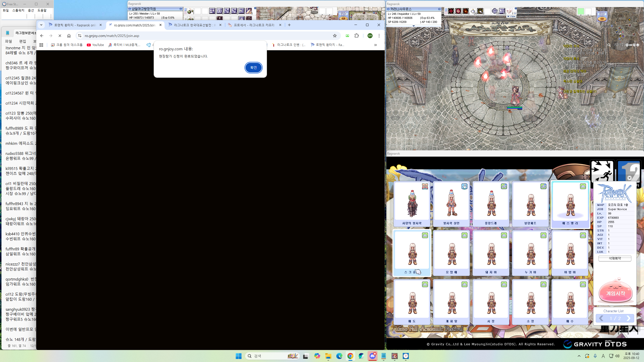Screen dimensions: 644x362
Task: Open dropdown under green swatch box
Action: pos(581,15)
